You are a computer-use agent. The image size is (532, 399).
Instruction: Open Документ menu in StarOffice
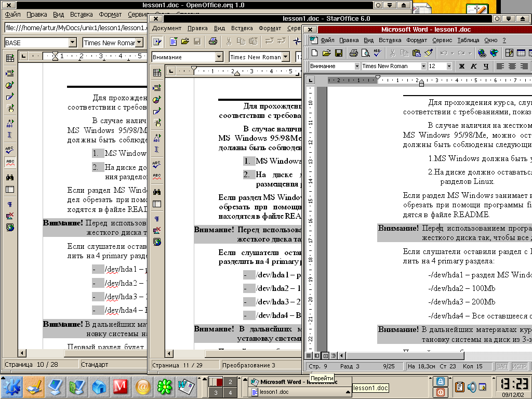pyautogui.click(x=167, y=28)
